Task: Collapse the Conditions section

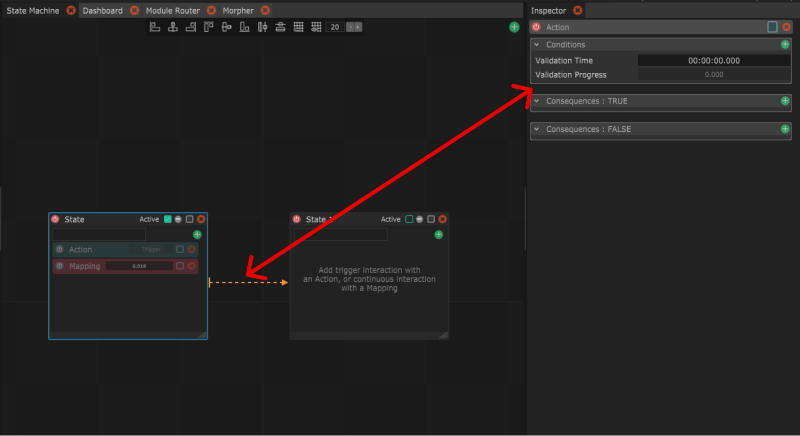Action: click(x=537, y=45)
